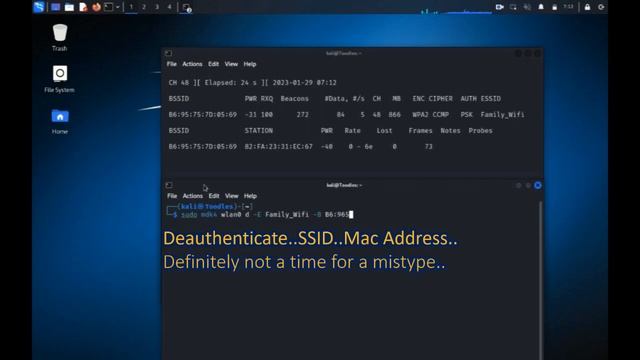The height and width of the screenshot is (360, 640).
Task: Maximize the lower terminal window
Action: tap(528, 185)
